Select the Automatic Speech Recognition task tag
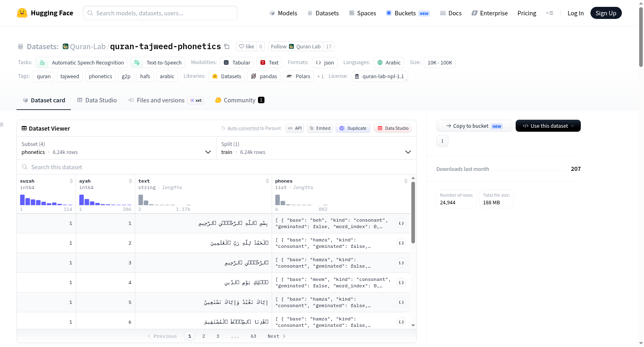This screenshot has height=347, width=644. 82,62
